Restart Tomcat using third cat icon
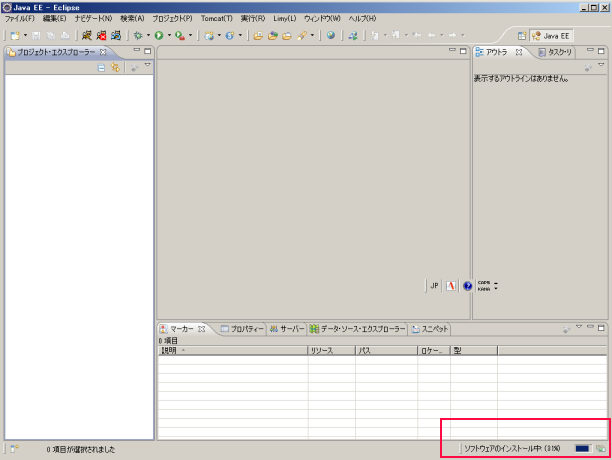Image resolution: width=612 pixels, height=460 pixels. (116, 36)
